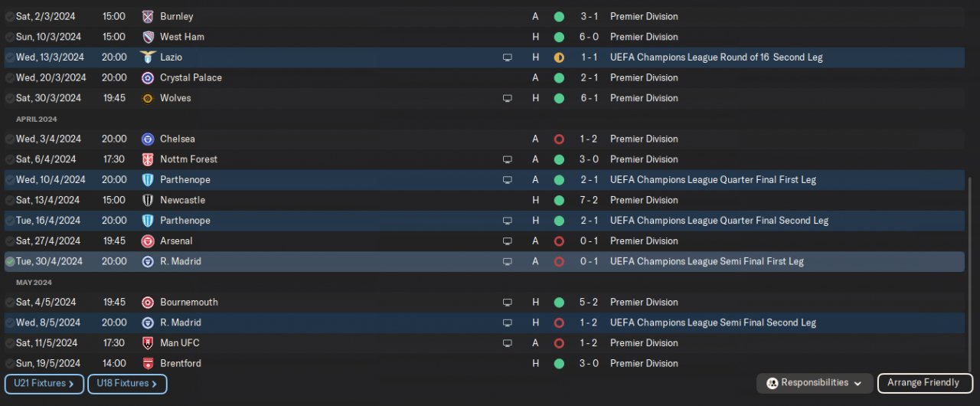This screenshot has height=406, width=980.
Task: Click the Burnley club badge icon
Action: tap(148, 16)
